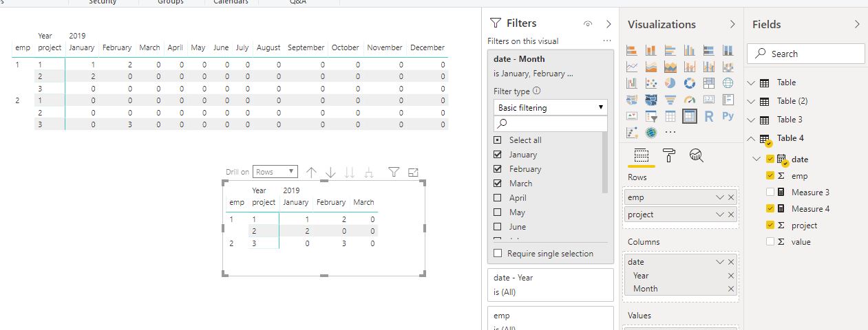868x330 pixels.
Task: Collapse the Filters pane
Action: coord(608,24)
